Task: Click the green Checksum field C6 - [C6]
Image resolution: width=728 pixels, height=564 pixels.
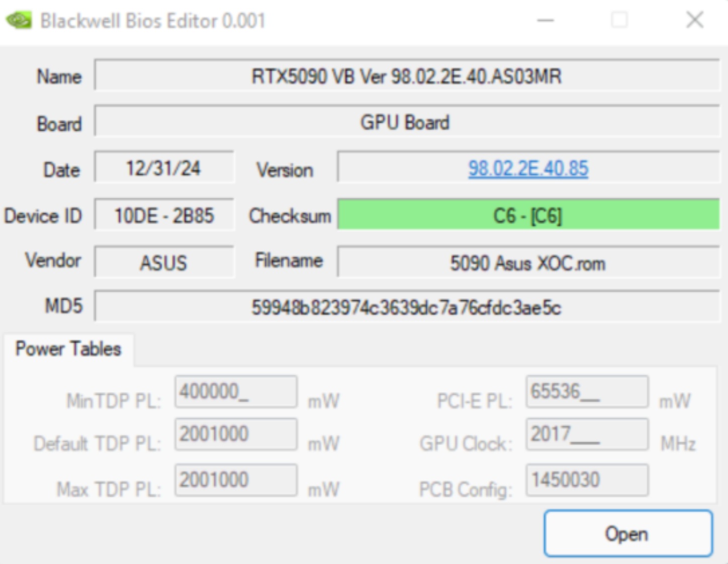Action: (528, 215)
